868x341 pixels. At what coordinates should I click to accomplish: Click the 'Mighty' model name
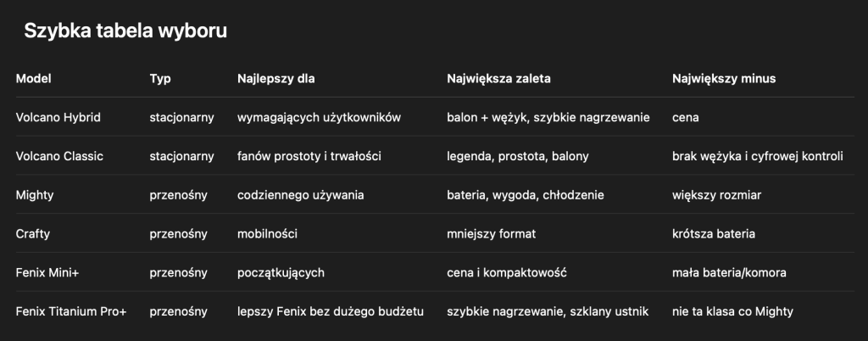click(x=34, y=195)
